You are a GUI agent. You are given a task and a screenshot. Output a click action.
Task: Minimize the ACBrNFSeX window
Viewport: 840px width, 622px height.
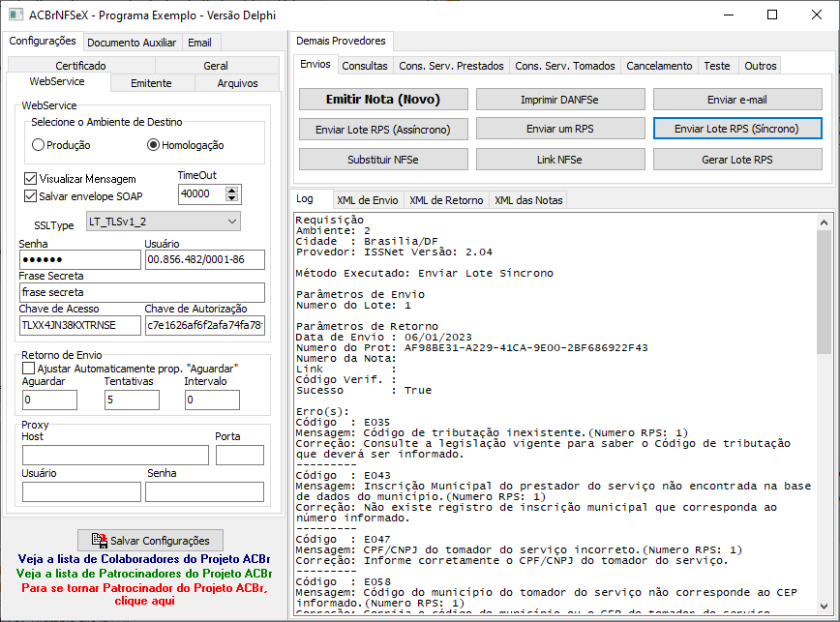point(729,15)
